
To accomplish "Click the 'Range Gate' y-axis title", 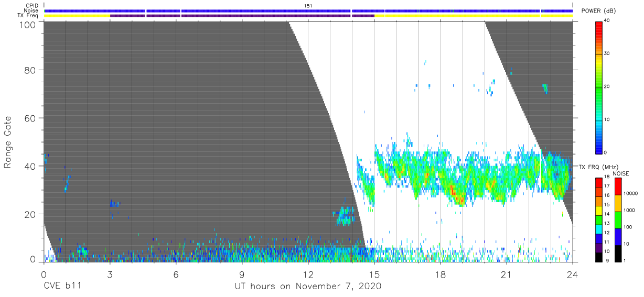I will (8, 142).
